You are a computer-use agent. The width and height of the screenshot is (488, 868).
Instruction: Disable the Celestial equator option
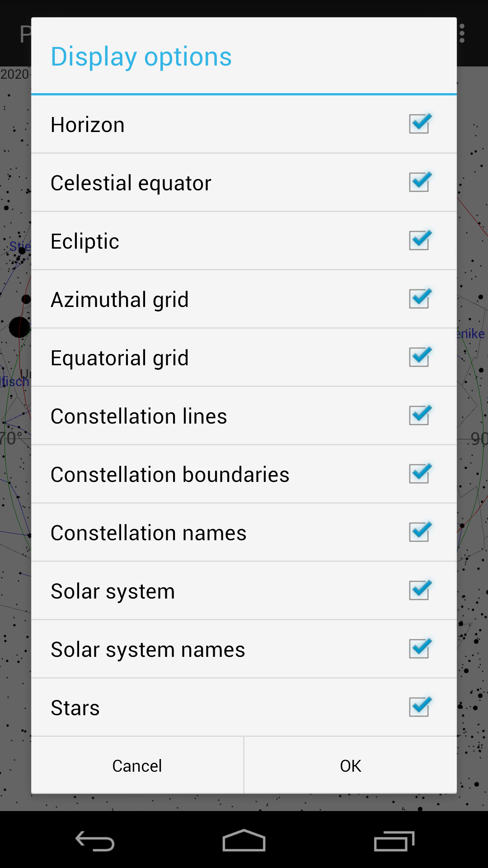point(420,182)
